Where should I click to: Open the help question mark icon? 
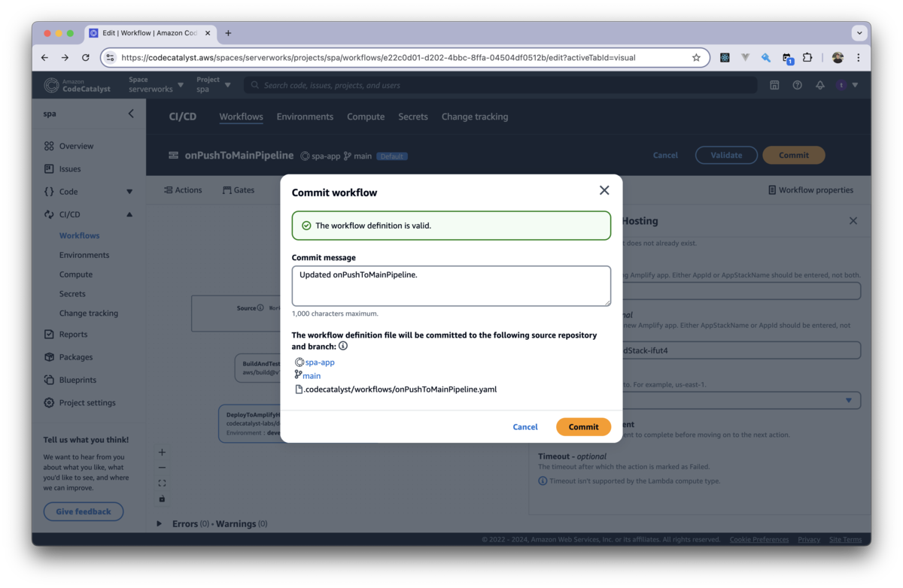pos(797,85)
